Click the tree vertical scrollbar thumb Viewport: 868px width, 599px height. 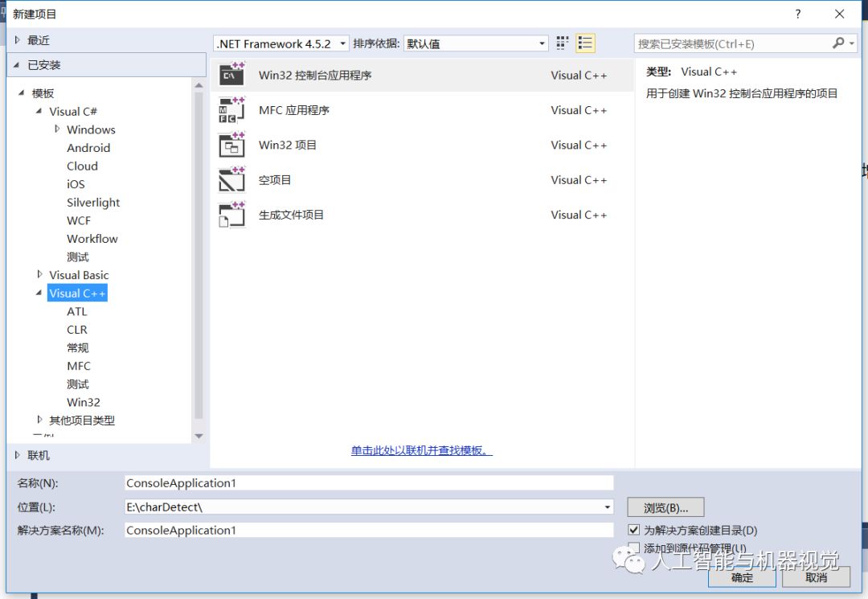click(199, 255)
